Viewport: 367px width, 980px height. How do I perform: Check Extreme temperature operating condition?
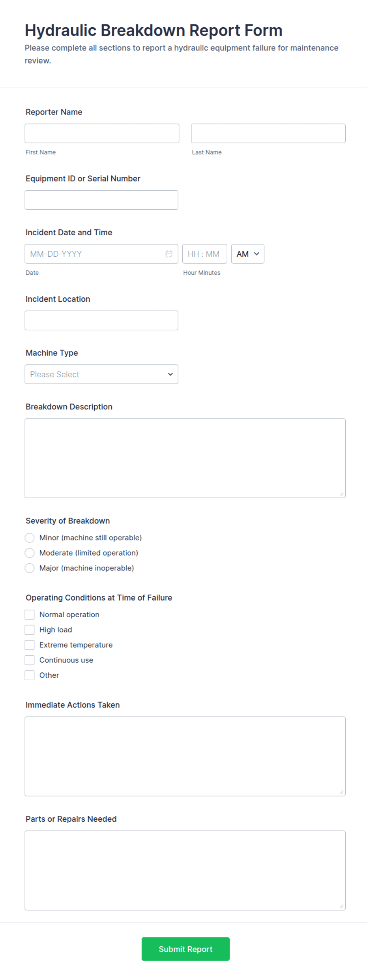[x=30, y=645]
